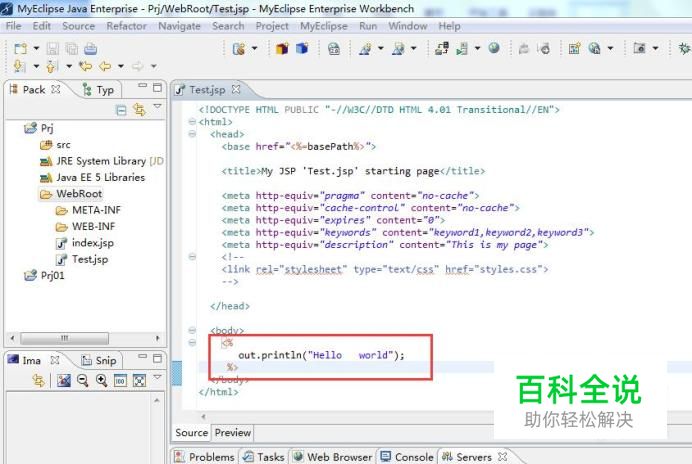Viewport: 692px width, 464px height.
Task: Open the Console view tab
Action: click(x=407, y=457)
